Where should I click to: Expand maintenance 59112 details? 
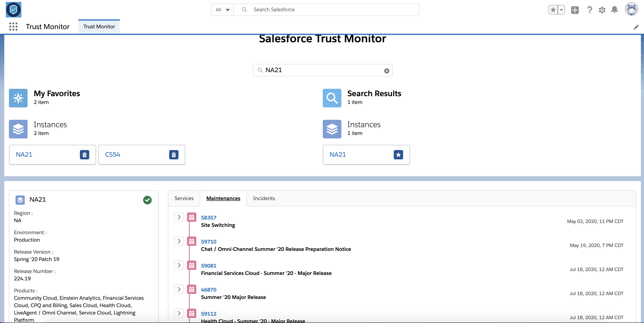point(179,313)
